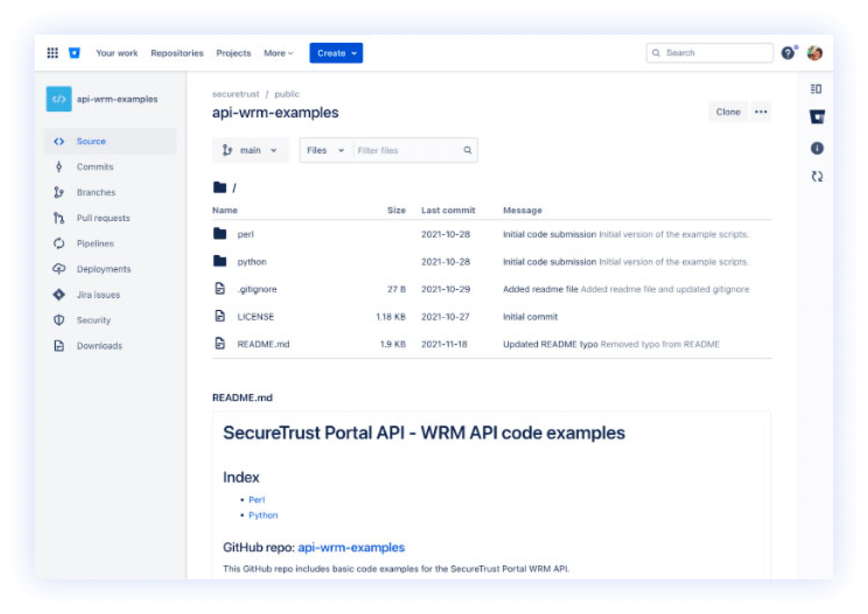Click the LICENSE file icon
The width and height of the screenshot is (868, 614).
pos(220,316)
